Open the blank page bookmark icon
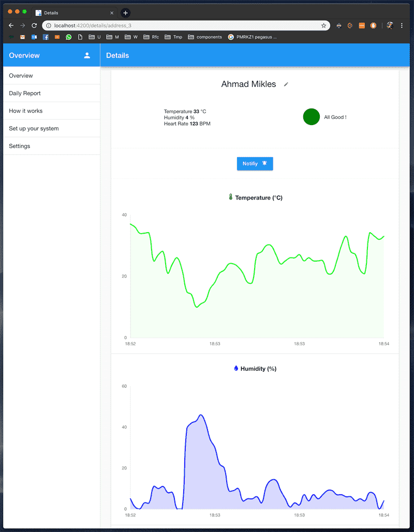This screenshot has height=532, width=414. click(x=80, y=37)
